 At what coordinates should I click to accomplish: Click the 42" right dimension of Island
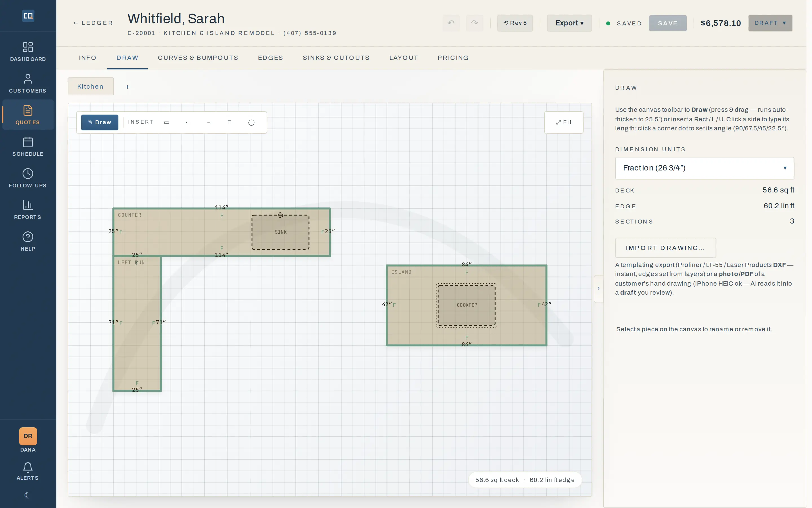pyautogui.click(x=546, y=304)
